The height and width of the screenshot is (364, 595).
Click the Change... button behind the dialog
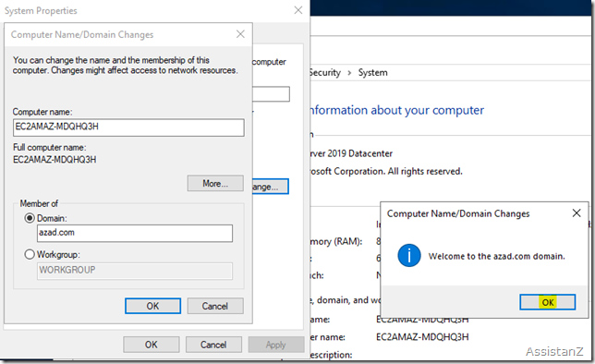(x=271, y=187)
